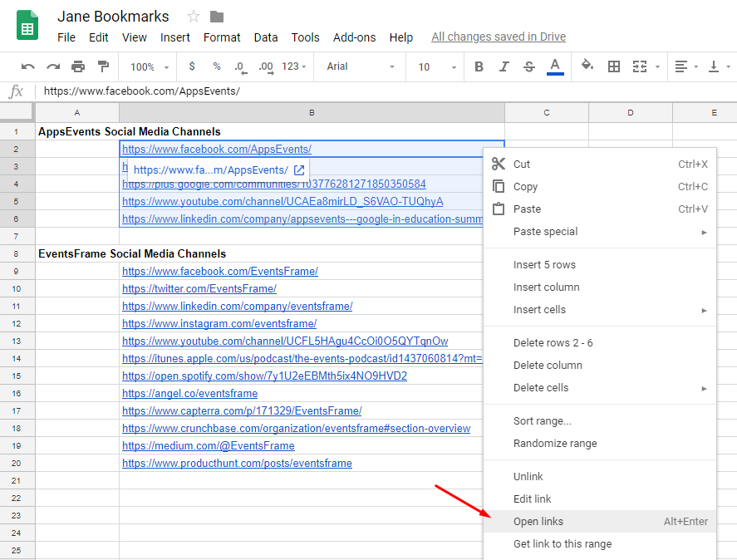The image size is (737, 560).
Task: Open the Edit menu
Action: (99, 37)
